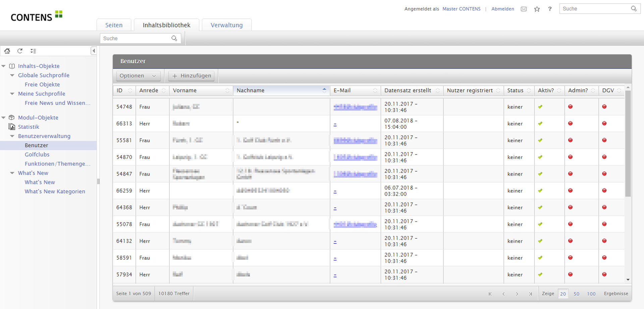The image size is (644, 309).
Task: Toggle the Admin status for user 66313
Action: (x=570, y=124)
